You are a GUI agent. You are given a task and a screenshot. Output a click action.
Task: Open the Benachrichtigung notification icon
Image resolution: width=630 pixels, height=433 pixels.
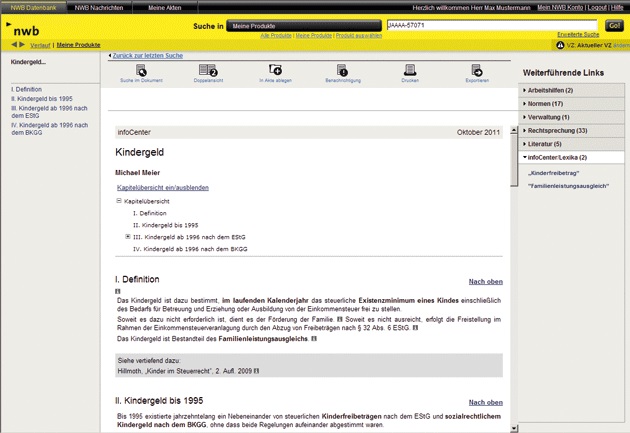[x=342, y=70]
